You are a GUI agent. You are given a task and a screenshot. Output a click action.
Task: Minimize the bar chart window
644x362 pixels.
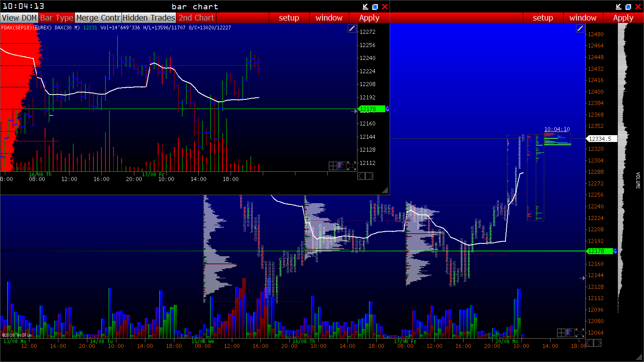365,6
